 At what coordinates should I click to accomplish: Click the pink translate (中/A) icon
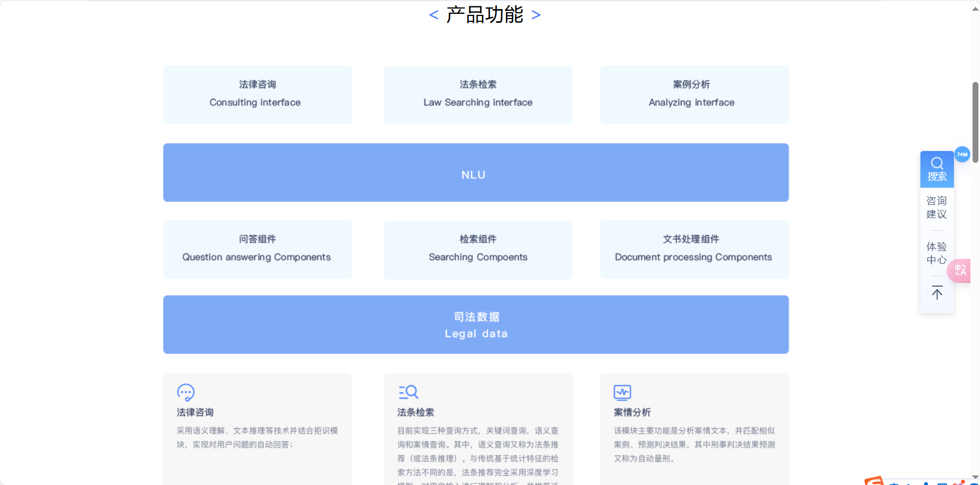(959, 271)
